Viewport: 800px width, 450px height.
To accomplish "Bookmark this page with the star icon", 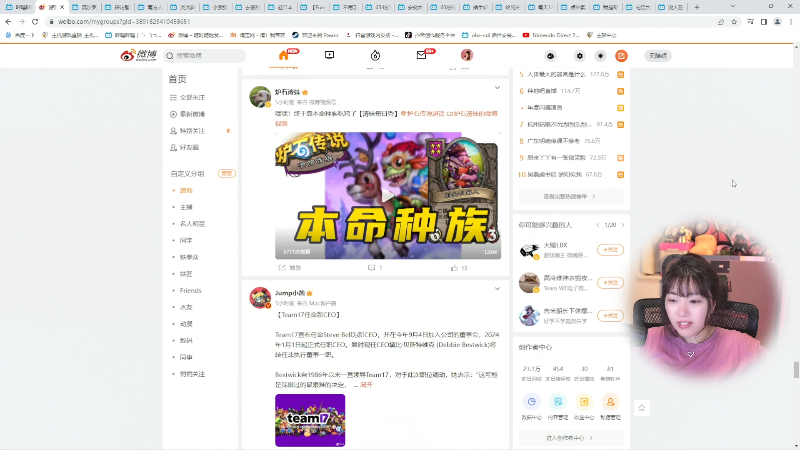I will pos(734,21).
